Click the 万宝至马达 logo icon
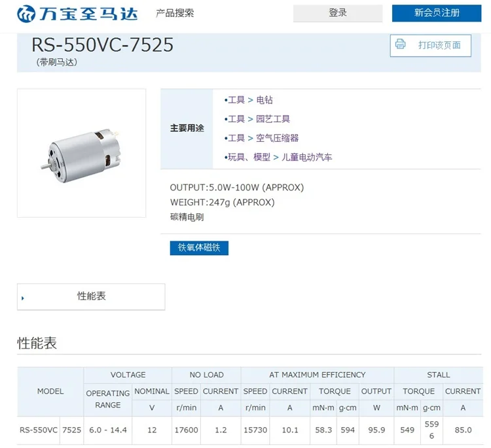Screen dimensions: 491x448 pyautogui.click(x=26, y=14)
